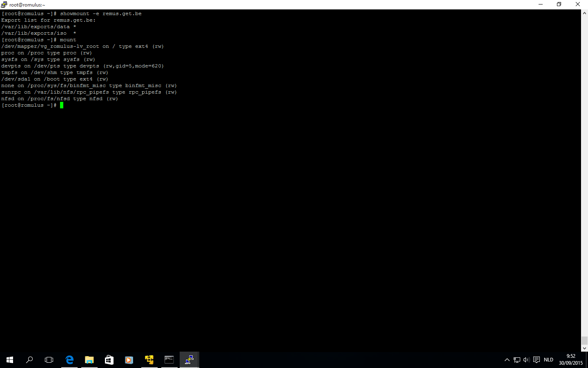The width and height of the screenshot is (588, 368).
Task: Click the taskbar Search magnifier icon
Action: (29, 360)
